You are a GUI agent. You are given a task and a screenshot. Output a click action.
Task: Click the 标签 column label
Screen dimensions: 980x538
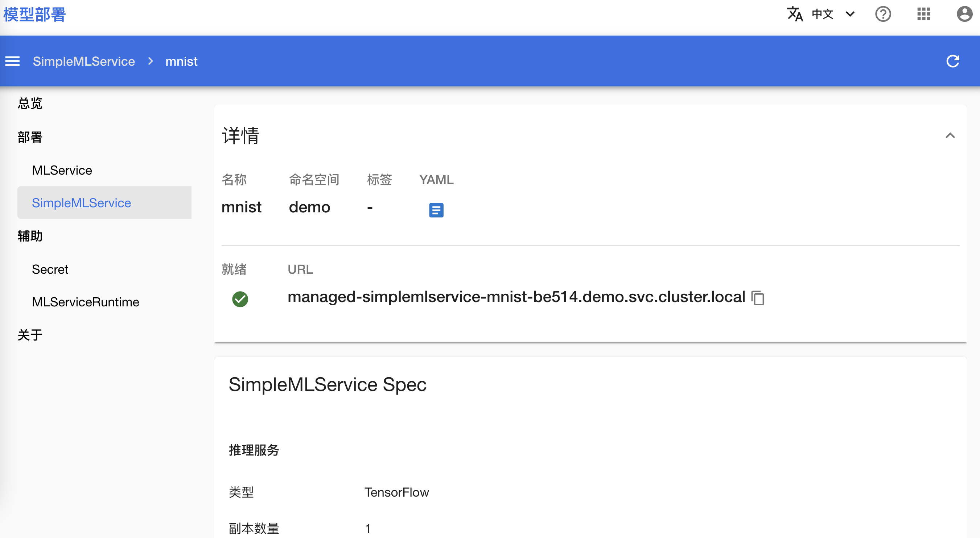pyautogui.click(x=379, y=180)
